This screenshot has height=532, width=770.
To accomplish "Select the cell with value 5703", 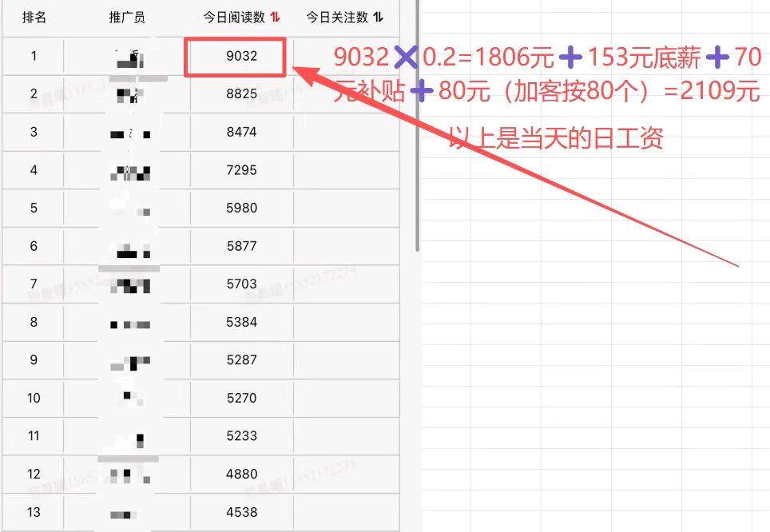I will tap(241, 284).
